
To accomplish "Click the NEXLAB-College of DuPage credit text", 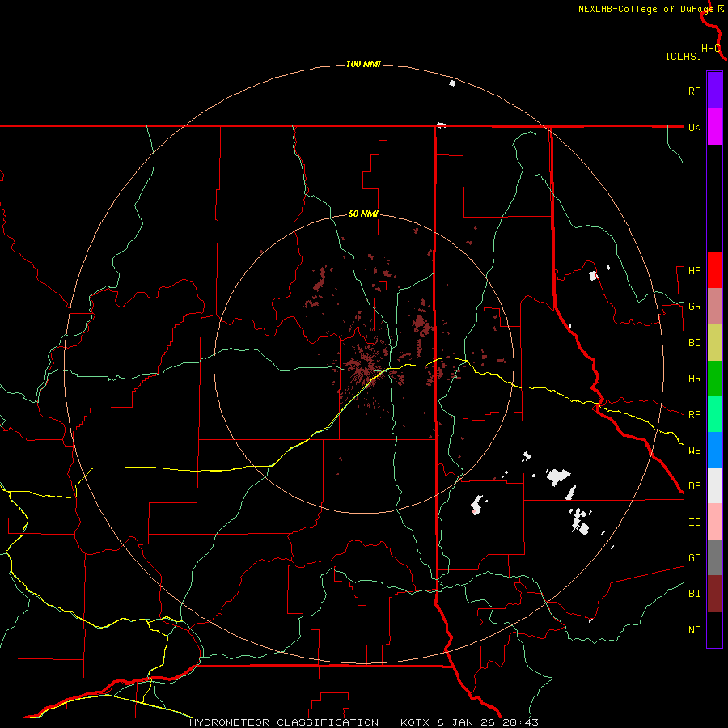I will click(x=645, y=9).
